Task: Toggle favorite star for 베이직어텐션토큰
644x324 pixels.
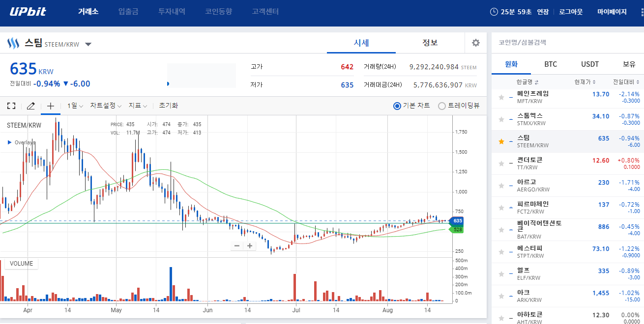Action: click(x=501, y=230)
